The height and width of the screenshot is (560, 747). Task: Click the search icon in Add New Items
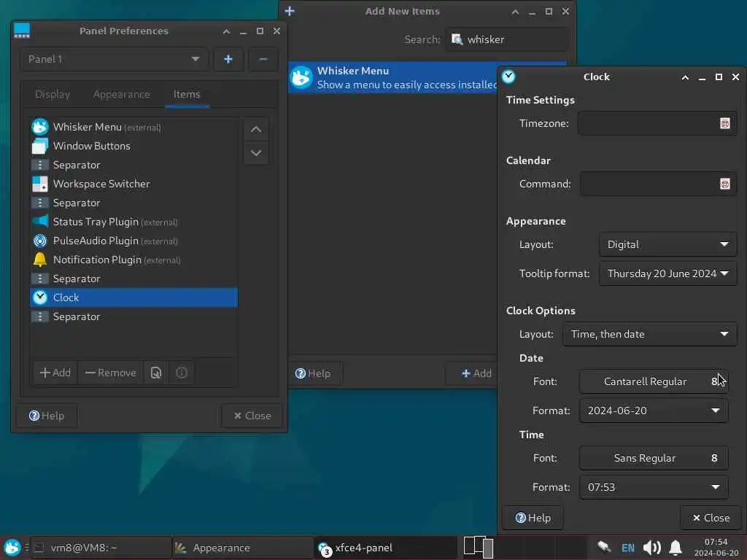click(457, 39)
